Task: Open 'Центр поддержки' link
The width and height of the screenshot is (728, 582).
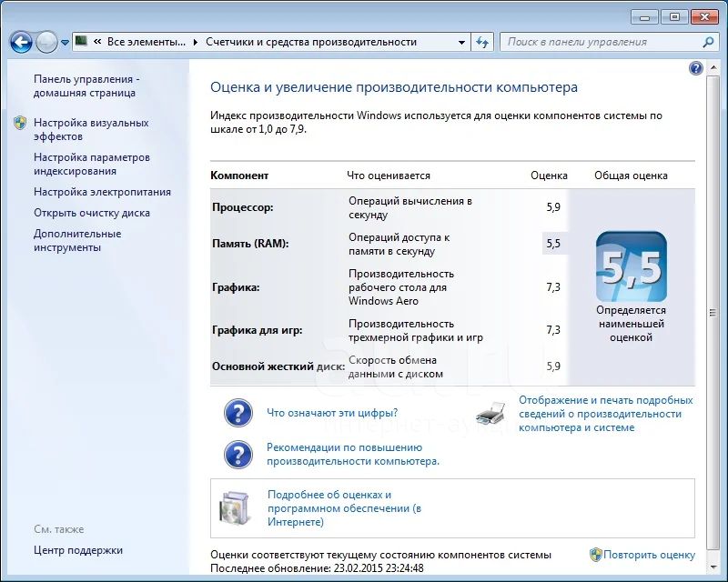Action: coord(78,550)
